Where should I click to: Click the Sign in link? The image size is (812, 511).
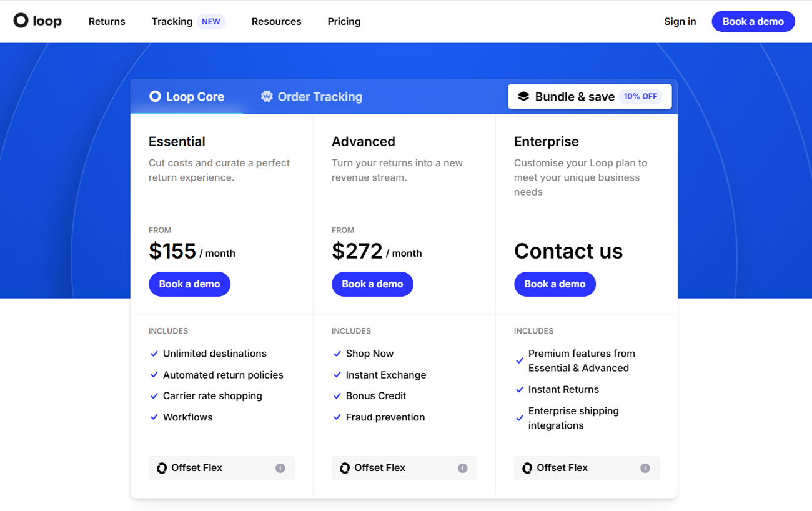tap(680, 21)
